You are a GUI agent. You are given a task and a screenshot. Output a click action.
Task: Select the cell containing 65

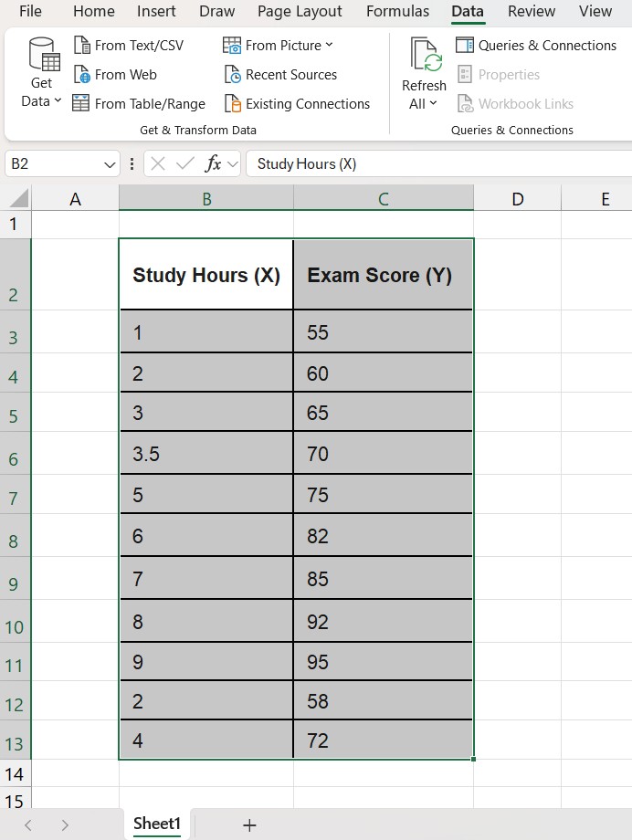pos(383,412)
